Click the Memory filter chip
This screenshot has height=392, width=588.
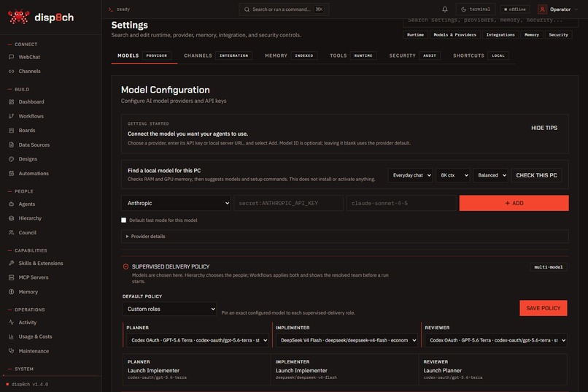tap(531, 34)
